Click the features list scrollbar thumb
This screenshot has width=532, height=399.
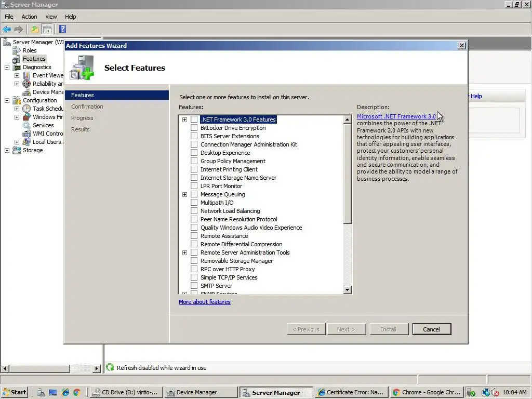[347, 174]
